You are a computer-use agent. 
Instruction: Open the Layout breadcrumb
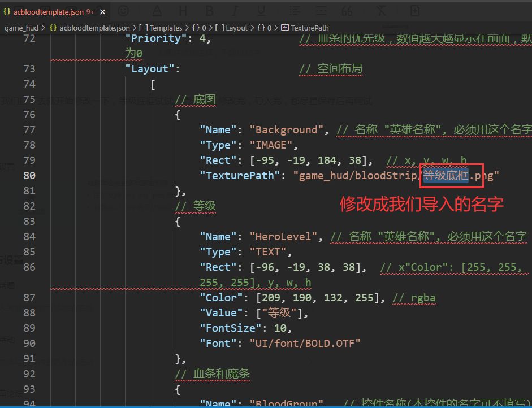[x=236, y=28]
